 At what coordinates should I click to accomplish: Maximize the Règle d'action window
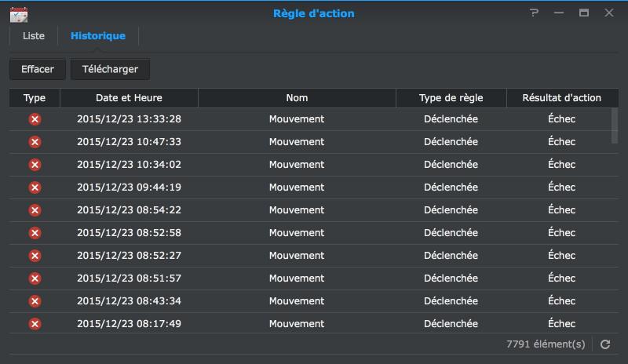click(x=584, y=13)
